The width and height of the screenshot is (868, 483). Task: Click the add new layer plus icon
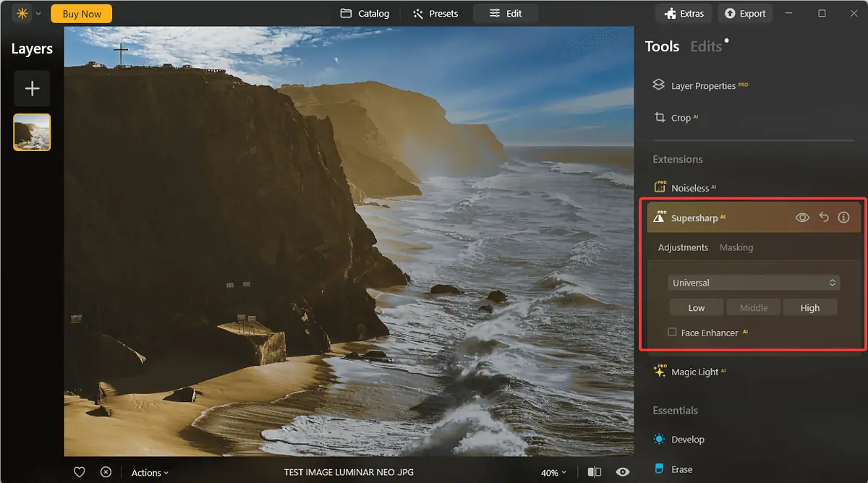32,88
